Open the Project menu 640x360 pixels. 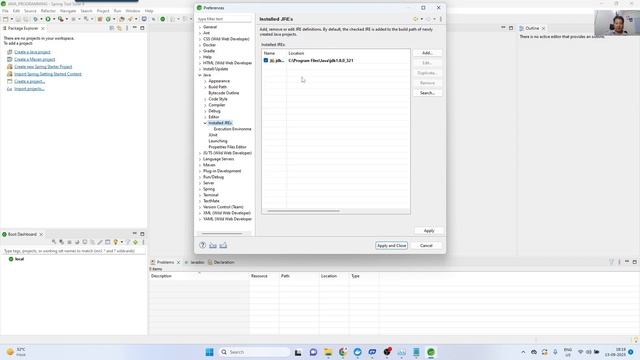coord(103,11)
